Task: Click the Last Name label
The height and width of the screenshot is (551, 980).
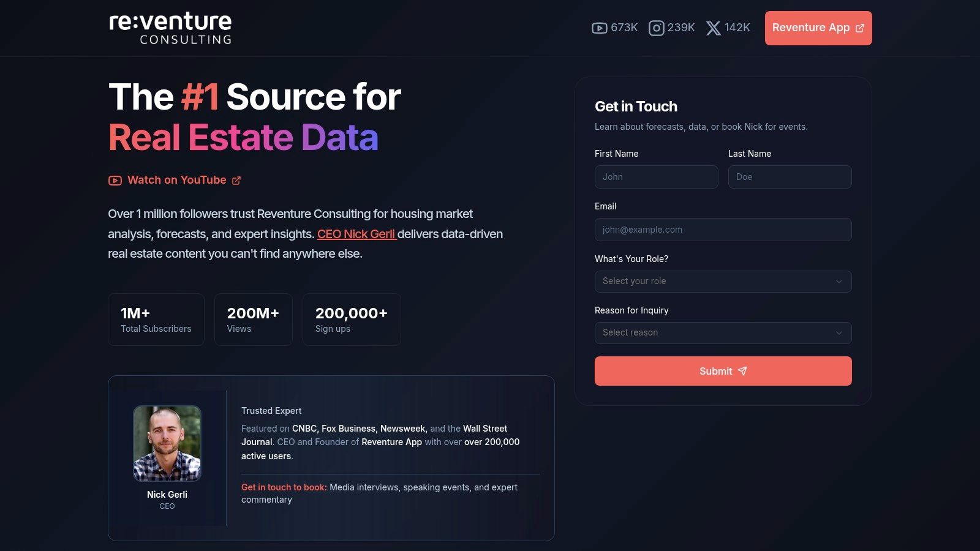Action: (x=750, y=154)
